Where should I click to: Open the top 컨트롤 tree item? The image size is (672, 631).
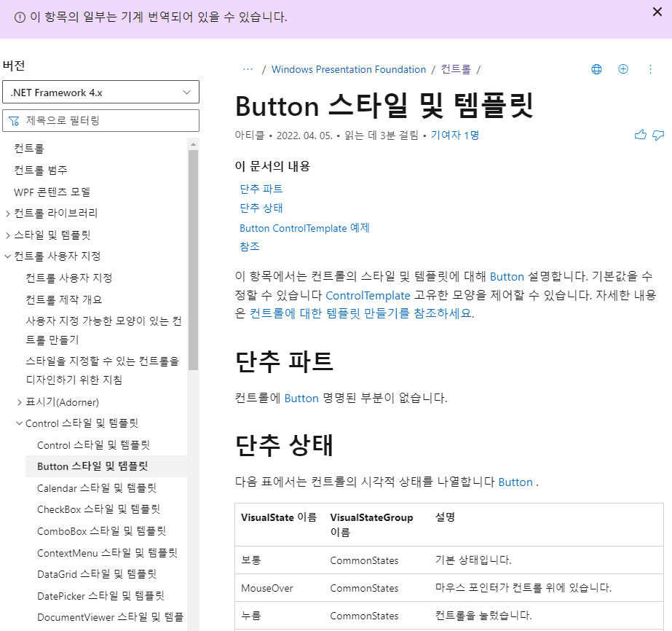click(x=29, y=149)
